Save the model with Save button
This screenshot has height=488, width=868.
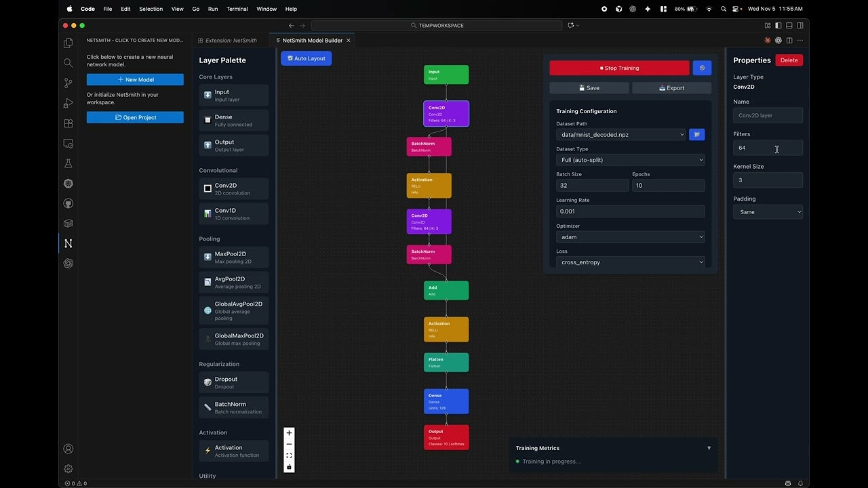pos(589,88)
